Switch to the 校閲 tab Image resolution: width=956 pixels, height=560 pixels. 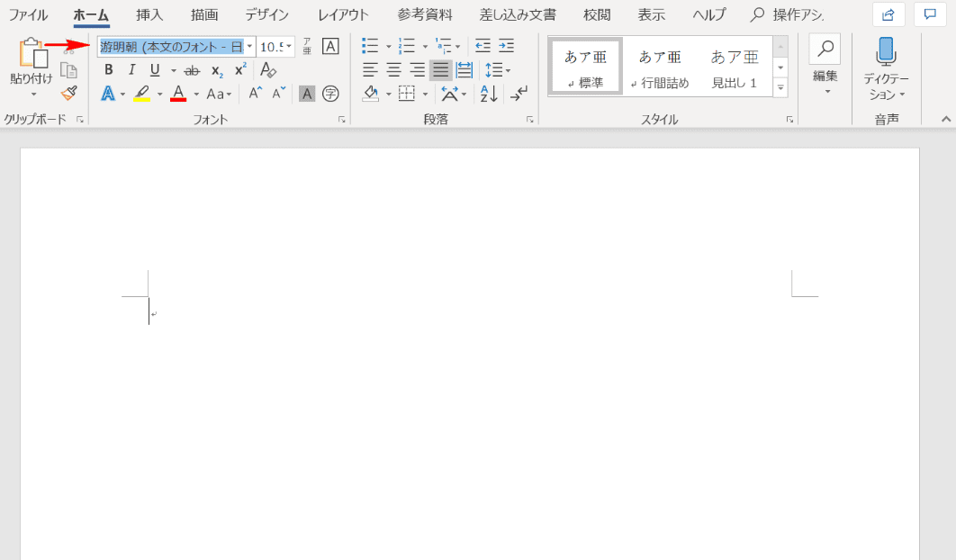tap(596, 14)
